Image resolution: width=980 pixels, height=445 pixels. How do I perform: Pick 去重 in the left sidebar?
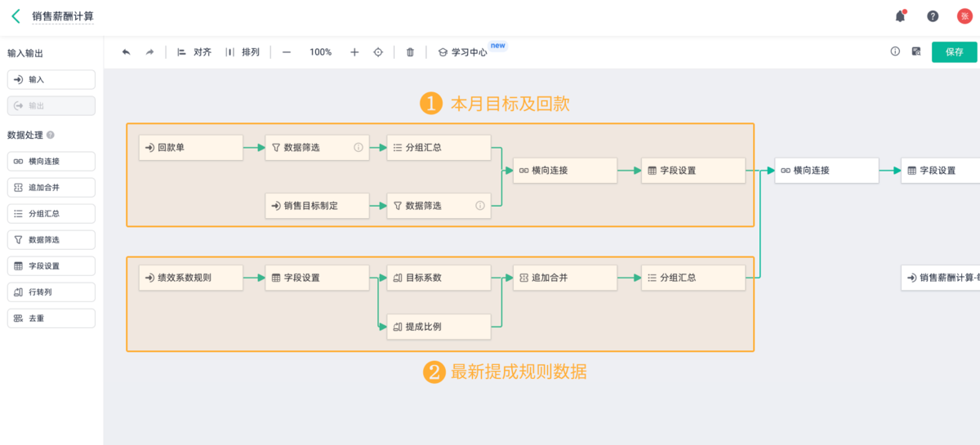coord(51,318)
